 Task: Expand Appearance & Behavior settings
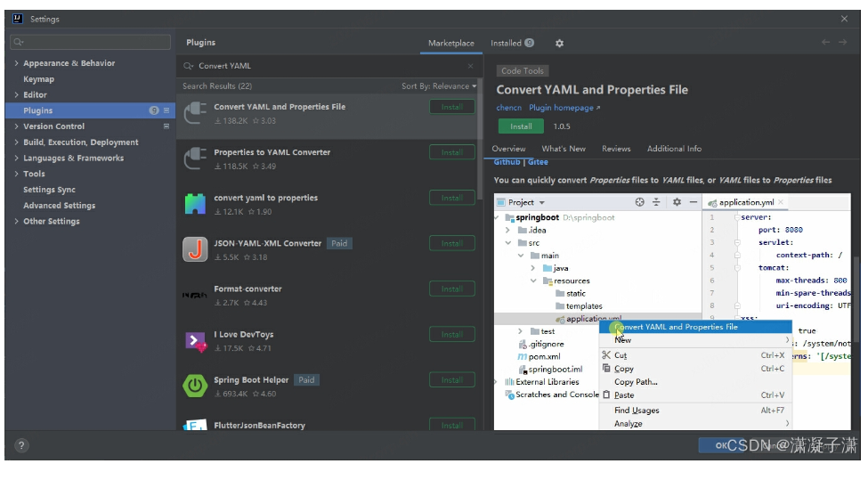16,63
